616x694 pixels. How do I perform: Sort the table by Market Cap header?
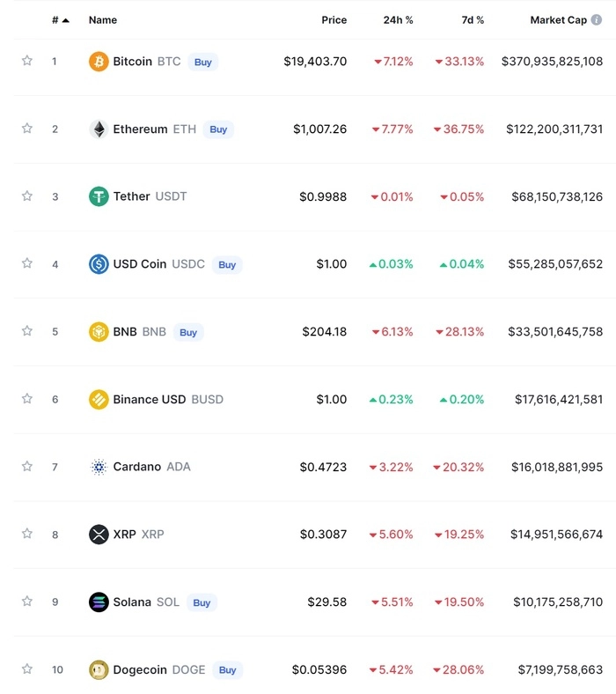[x=558, y=20]
